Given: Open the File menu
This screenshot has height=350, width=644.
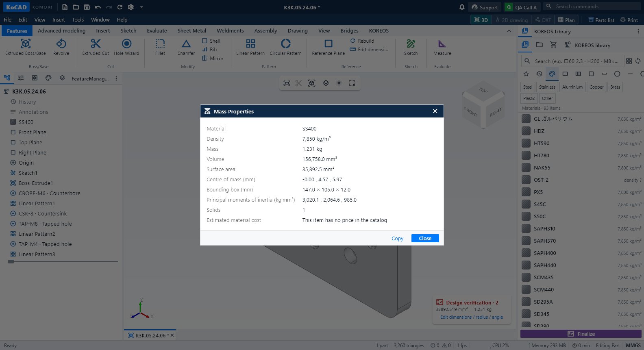Looking at the screenshot, I should click(8, 20).
